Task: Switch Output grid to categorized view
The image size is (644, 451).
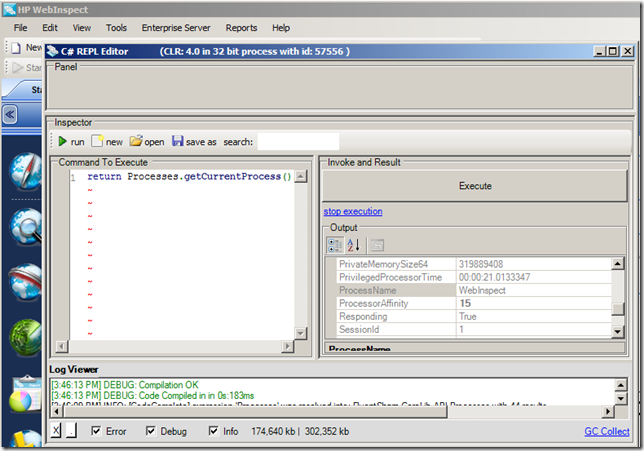Action: (335, 245)
